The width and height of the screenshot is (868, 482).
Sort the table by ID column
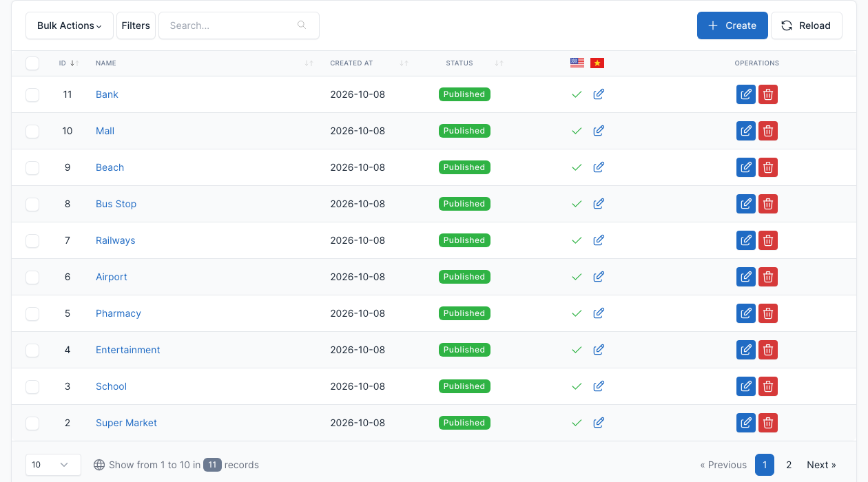[x=69, y=63]
